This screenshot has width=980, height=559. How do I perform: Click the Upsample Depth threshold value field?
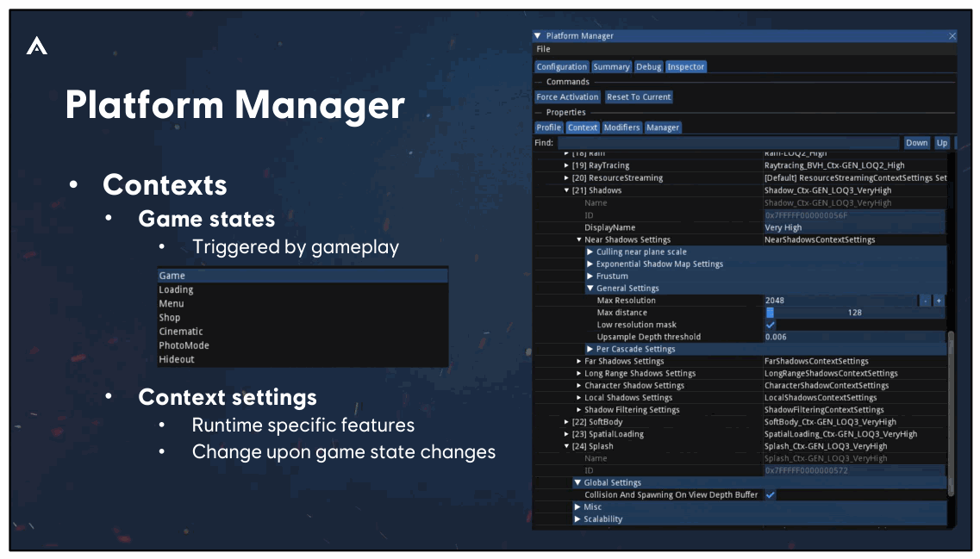click(854, 337)
